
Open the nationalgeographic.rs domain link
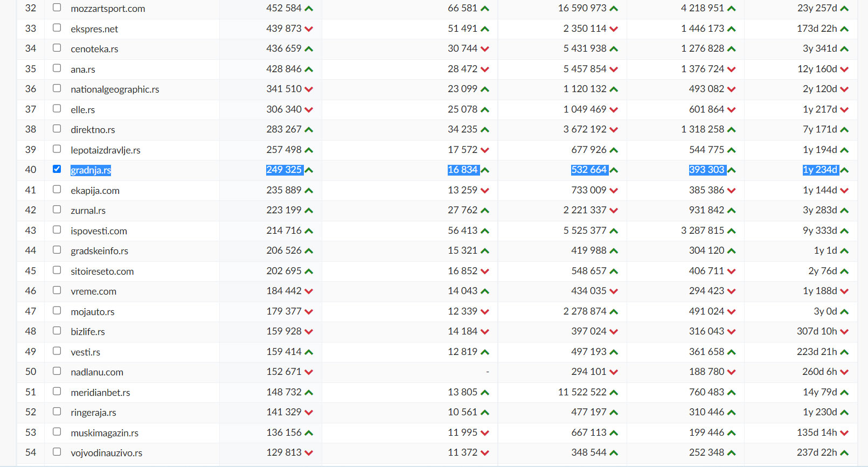point(115,89)
